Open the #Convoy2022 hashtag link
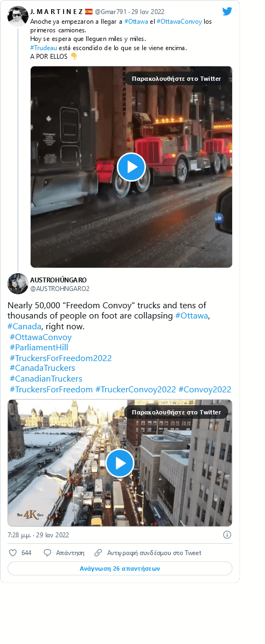Screen dimensions: 265x644 (205, 389)
